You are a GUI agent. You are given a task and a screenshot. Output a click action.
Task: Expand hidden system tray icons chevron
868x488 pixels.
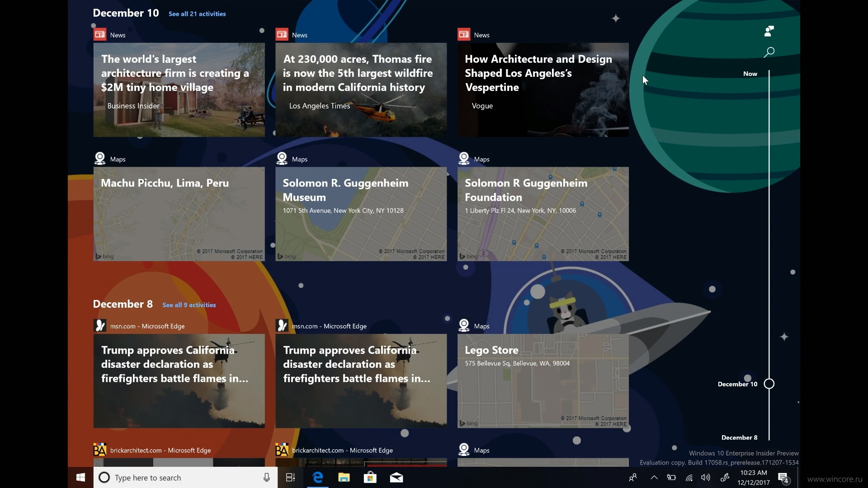click(654, 478)
